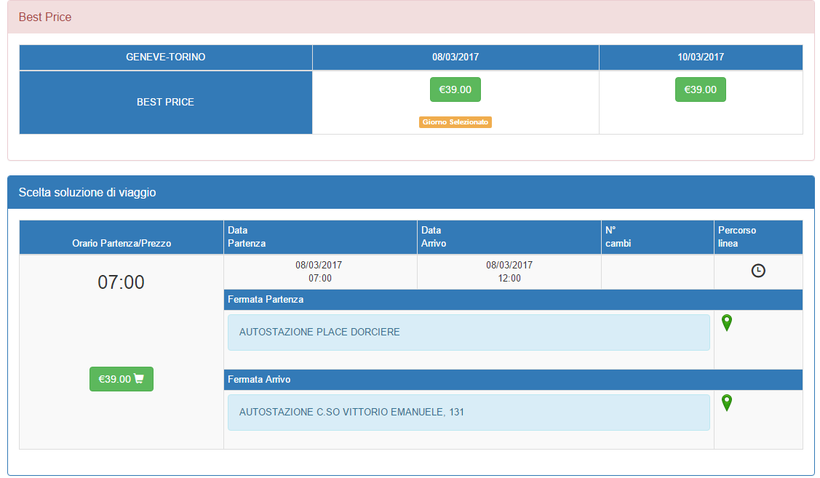
Task: Click map pin beside C.so Vittorio Emanuele stop
Action: [727, 402]
